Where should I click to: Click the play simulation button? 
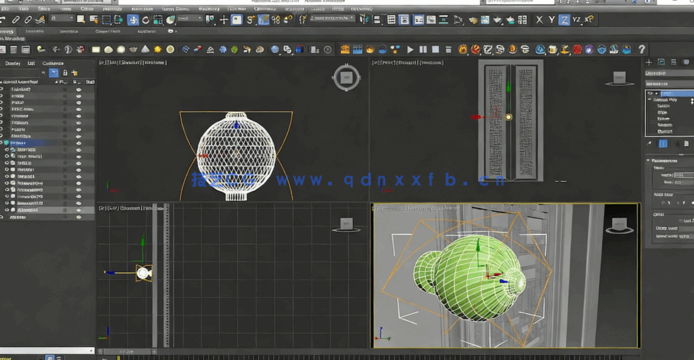click(410, 50)
